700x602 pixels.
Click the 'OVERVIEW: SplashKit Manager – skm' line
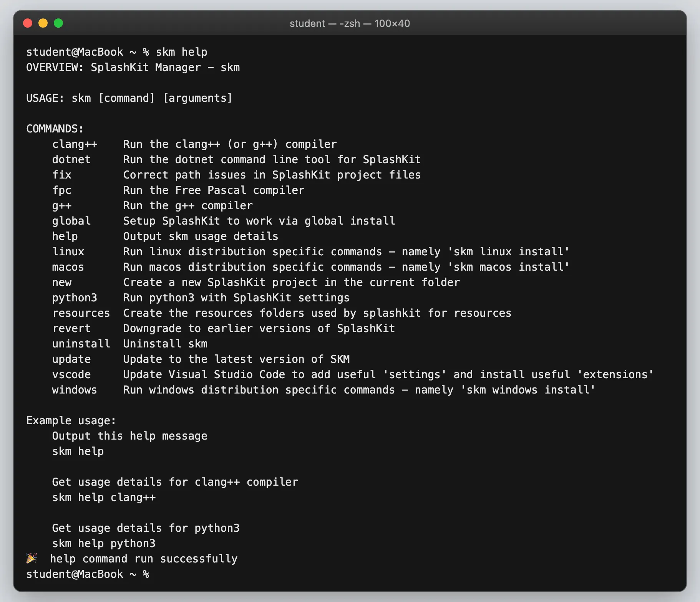coord(133,68)
